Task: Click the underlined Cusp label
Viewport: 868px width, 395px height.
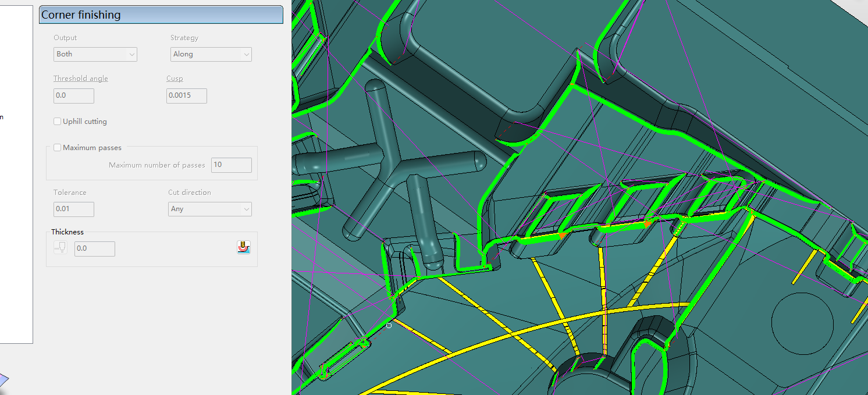Action: coord(176,78)
